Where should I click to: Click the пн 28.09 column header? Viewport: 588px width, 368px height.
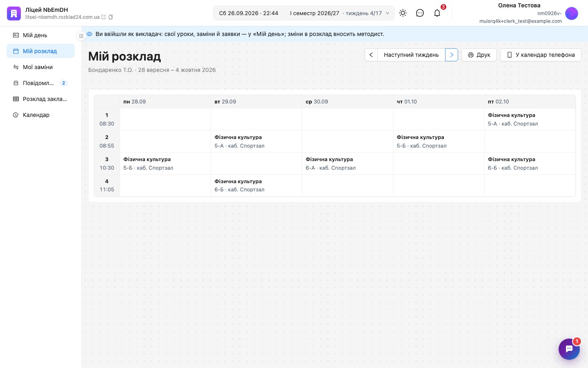[165, 102]
